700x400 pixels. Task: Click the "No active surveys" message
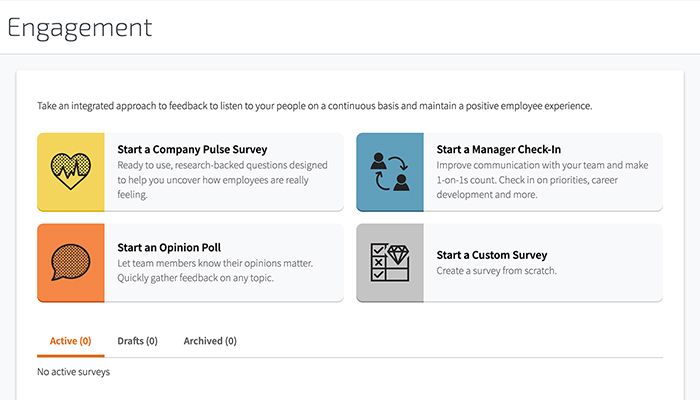[73, 372]
